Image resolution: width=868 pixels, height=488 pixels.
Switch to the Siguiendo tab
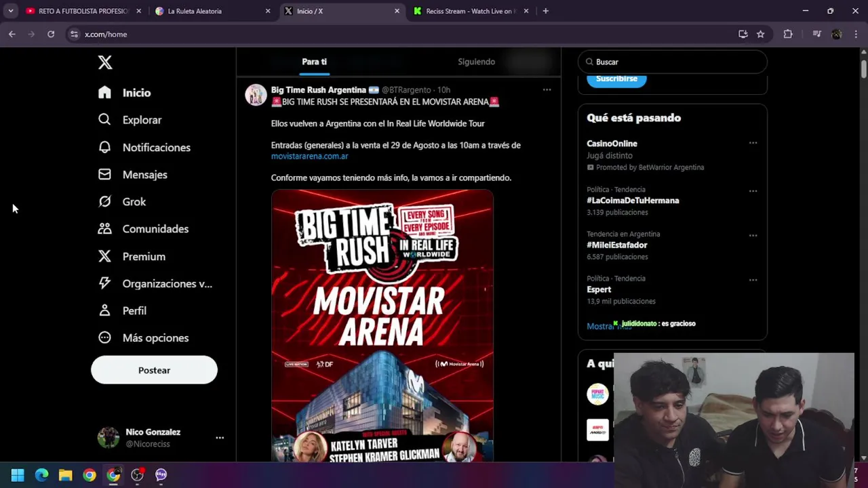click(x=476, y=62)
